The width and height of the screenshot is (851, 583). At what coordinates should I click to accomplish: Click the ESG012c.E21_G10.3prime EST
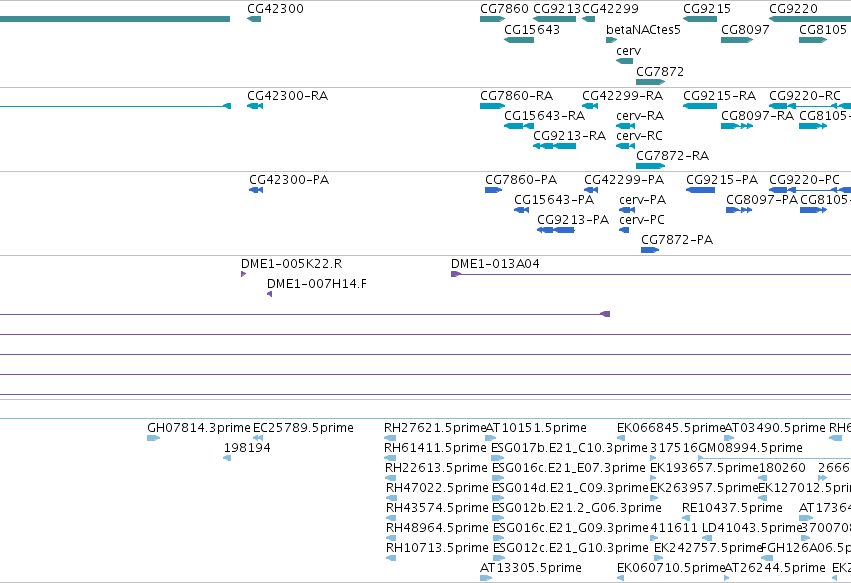(499, 559)
